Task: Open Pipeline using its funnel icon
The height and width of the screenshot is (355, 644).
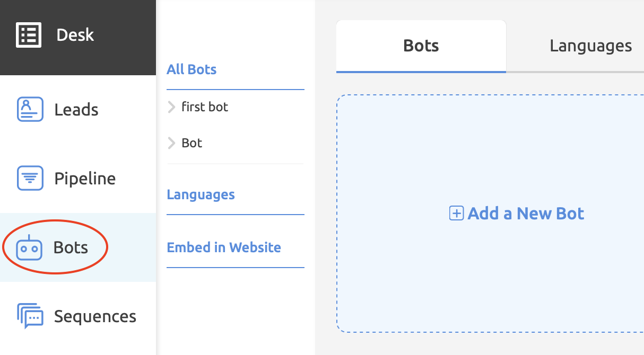Action: (x=30, y=178)
